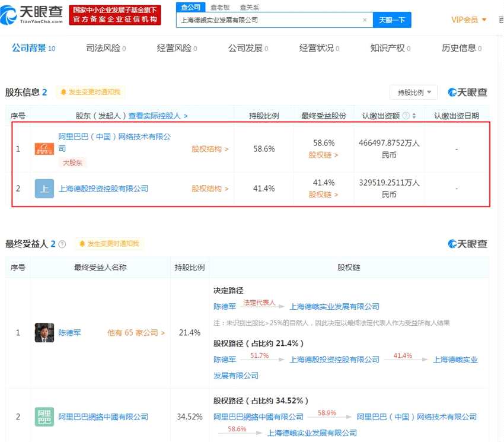
Task: Click the 329519.2511万人民币 amount cell
Action: [389, 189]
